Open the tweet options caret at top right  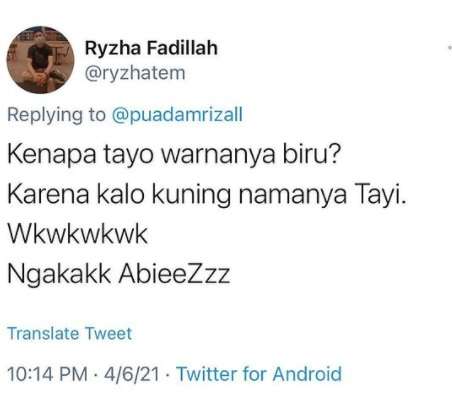point(450,48)
